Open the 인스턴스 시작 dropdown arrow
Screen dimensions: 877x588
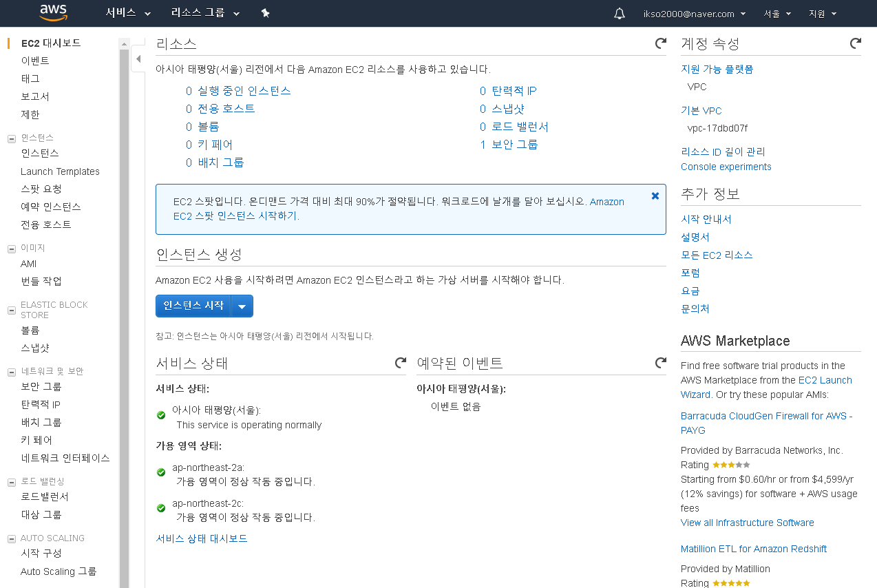click(x=242, y=306)
